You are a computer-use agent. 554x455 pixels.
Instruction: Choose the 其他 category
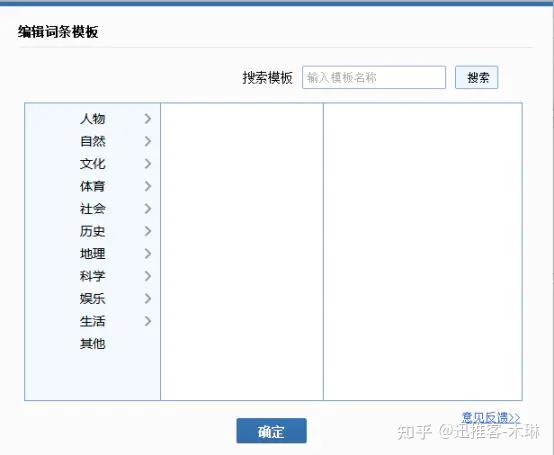93,344
